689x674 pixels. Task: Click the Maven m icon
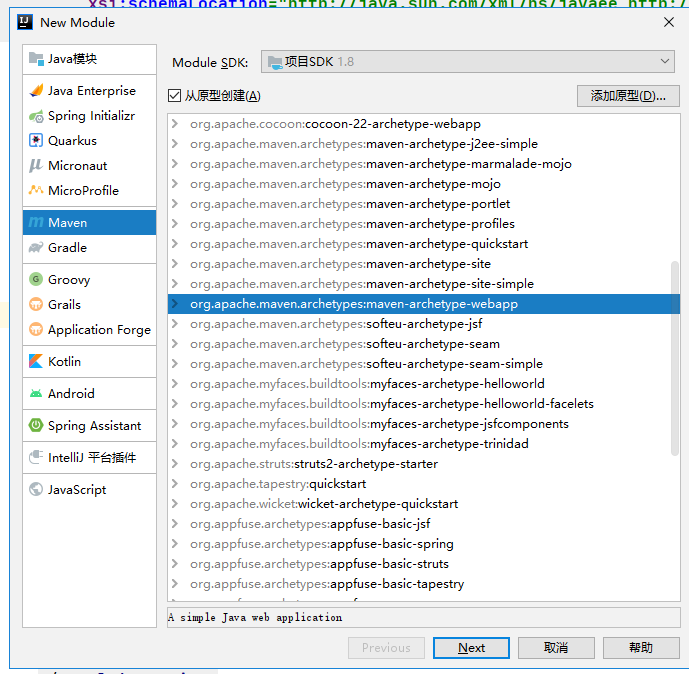coord(36,222)
